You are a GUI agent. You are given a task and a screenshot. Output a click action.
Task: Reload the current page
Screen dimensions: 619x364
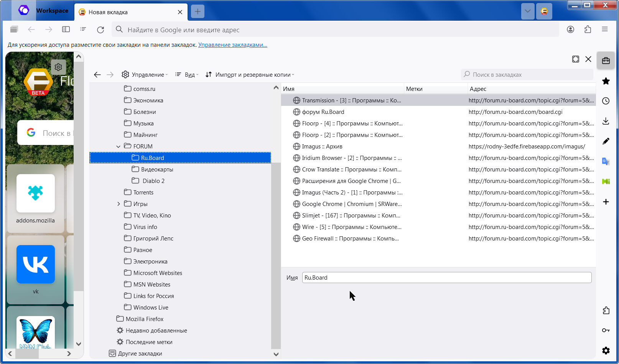[x=100, y=30]
